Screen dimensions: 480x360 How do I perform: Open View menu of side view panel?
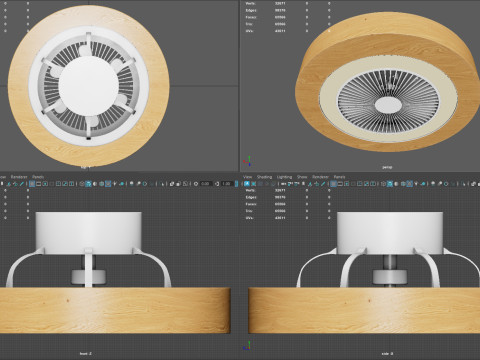pos(248,177)
